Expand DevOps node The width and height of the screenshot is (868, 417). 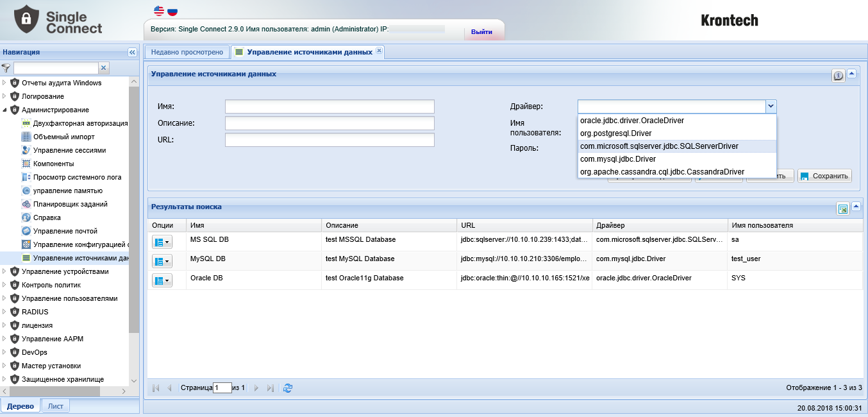4,352
